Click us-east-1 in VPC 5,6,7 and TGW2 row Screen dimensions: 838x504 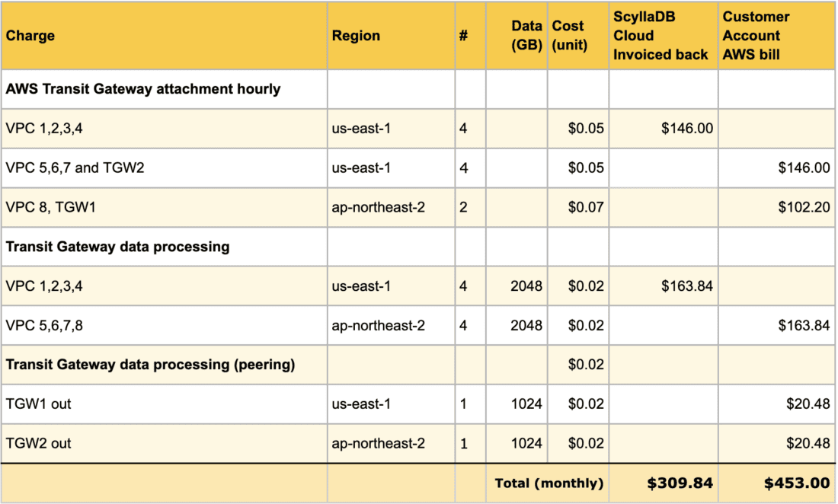(x=392, y=167)
